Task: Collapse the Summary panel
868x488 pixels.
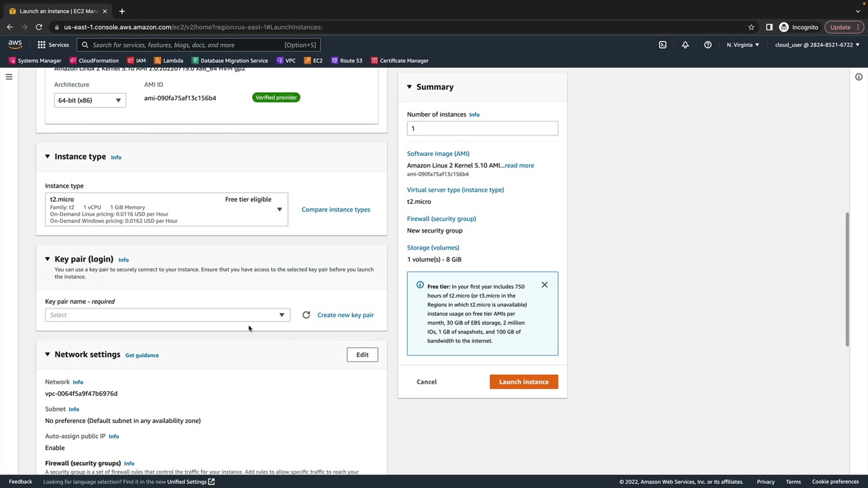Action: [x=409, y=87]
